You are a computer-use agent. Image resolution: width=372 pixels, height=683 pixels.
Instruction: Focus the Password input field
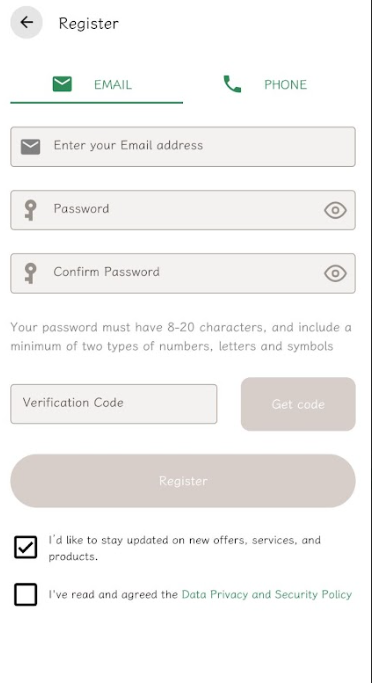pos(183,210)
